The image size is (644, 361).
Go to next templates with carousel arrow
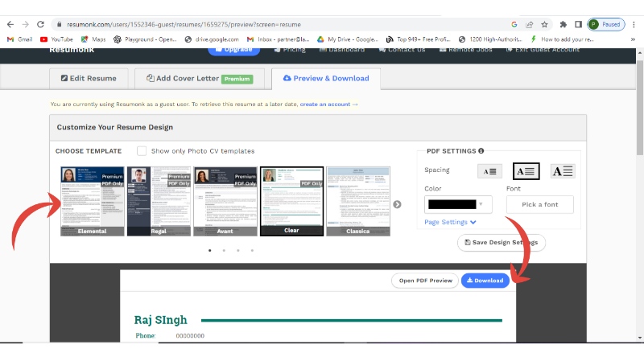397,204
